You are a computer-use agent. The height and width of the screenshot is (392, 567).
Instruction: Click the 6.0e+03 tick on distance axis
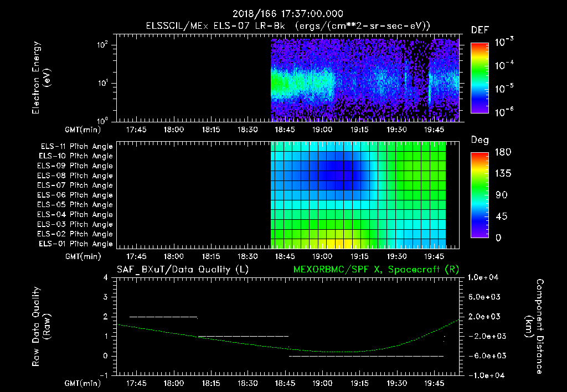[x=484, y=297]
